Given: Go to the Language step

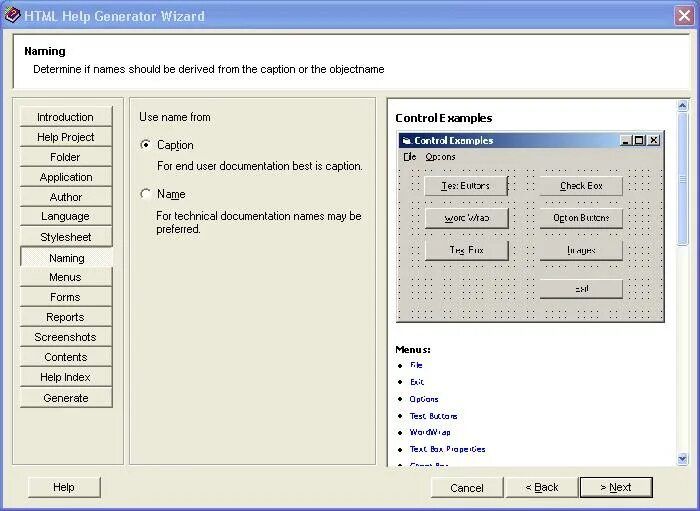Looking at the screenshot, I should [66, 216].
